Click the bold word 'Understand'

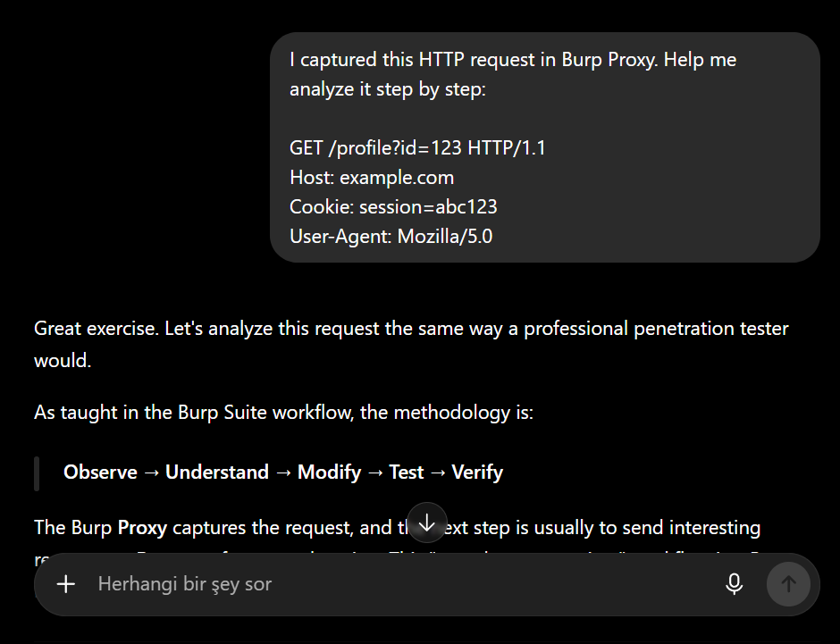pos(217,473)
